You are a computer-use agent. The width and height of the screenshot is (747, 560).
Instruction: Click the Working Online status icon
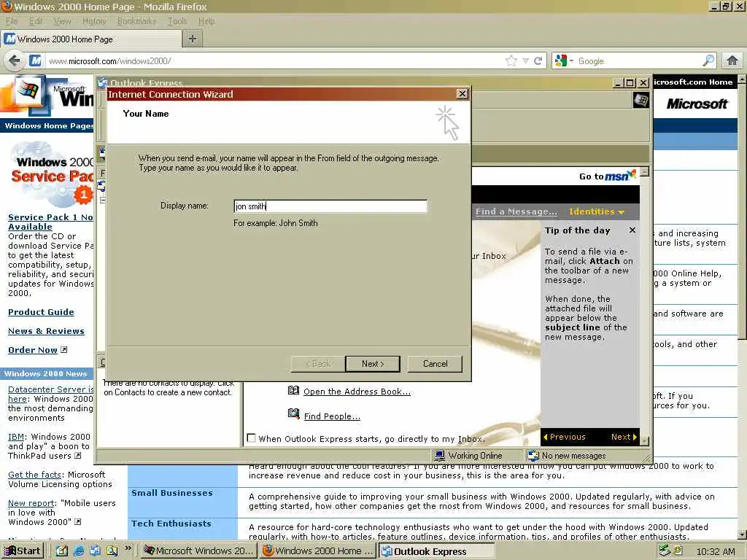(439, 456)
